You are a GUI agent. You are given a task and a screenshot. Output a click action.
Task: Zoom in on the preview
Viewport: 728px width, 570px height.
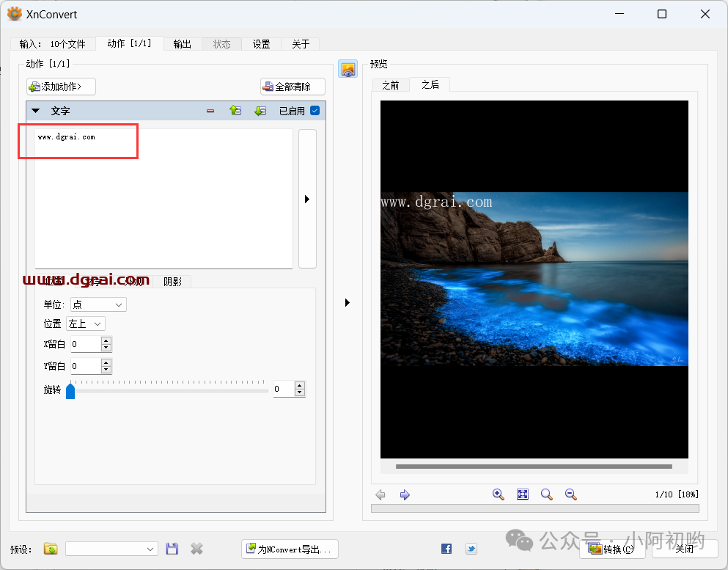pos(499,494)
